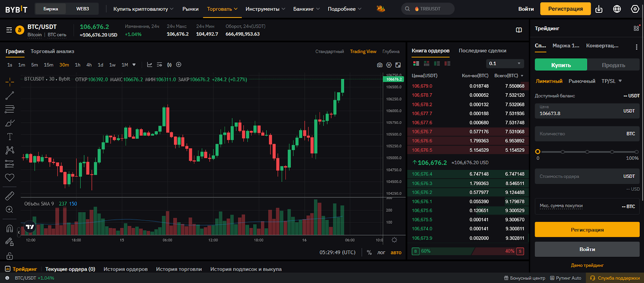Switch to the Глубина chart view
The image size is (644, 283).
coord(391,51)
